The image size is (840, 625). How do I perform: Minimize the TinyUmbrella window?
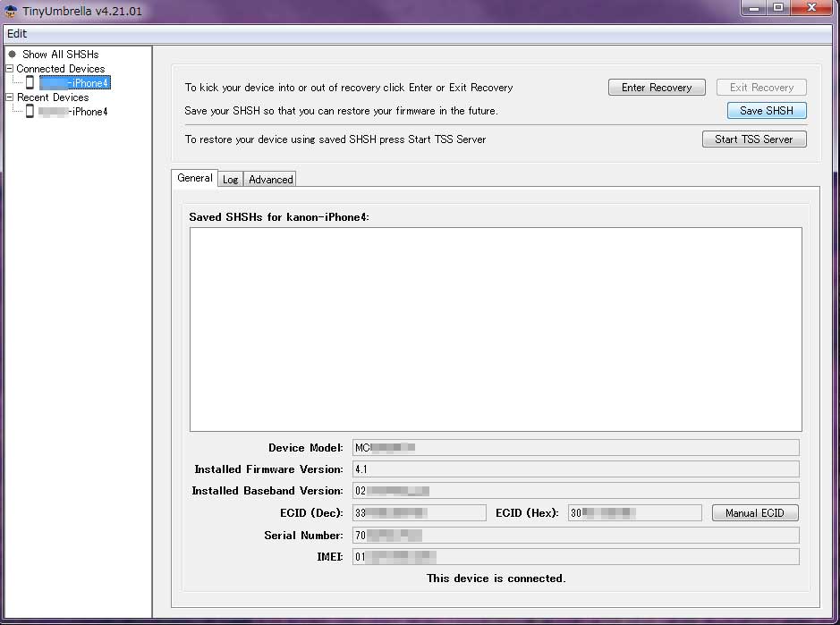click(x=754, y=8)
